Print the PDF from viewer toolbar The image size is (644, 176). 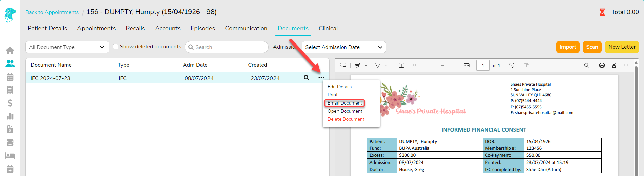[602, 65]
